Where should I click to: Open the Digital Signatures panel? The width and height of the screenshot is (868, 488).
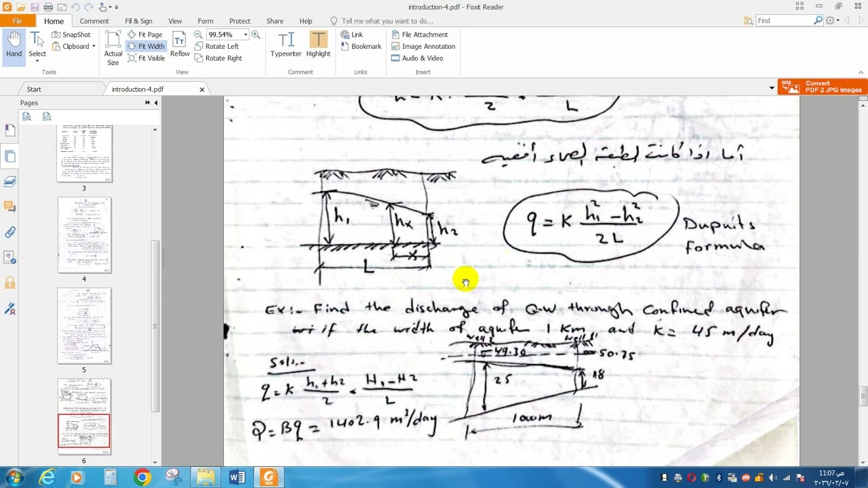click(9, 308)
